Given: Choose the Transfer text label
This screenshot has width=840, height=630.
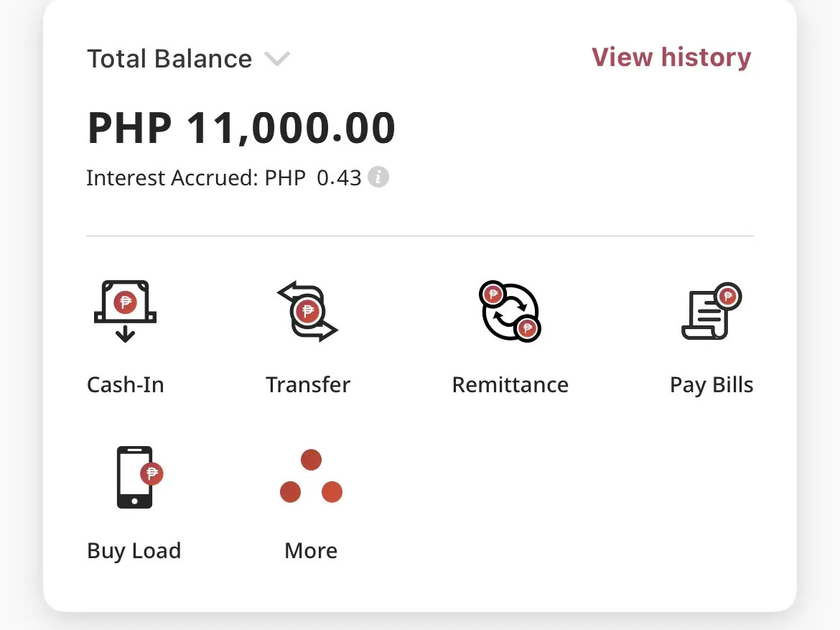Looking at the screenshot, I should (x=308, y=385).
